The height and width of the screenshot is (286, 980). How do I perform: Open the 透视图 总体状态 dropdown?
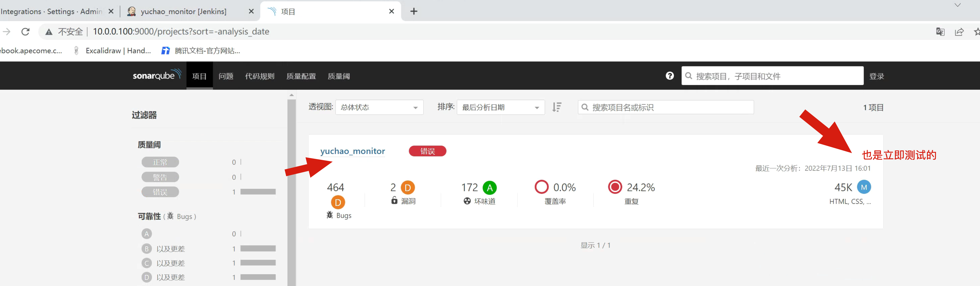coord(379,107)
